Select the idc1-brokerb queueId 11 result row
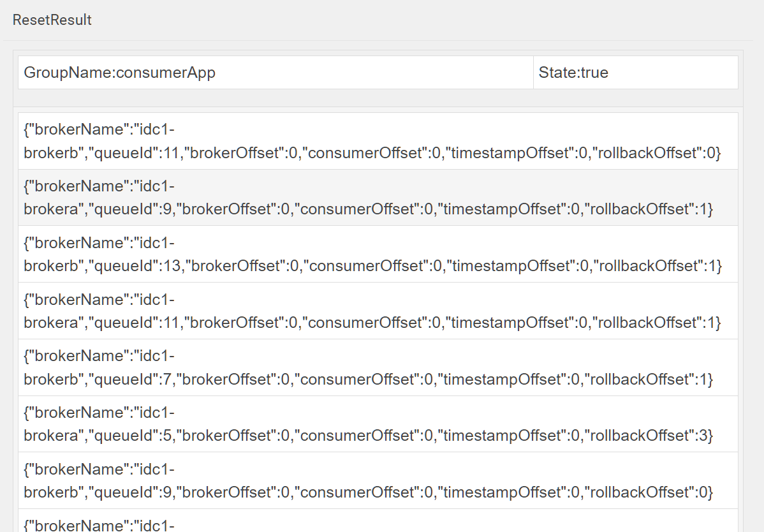Viewport: 764px width, 532px height. tap(378, 142)
